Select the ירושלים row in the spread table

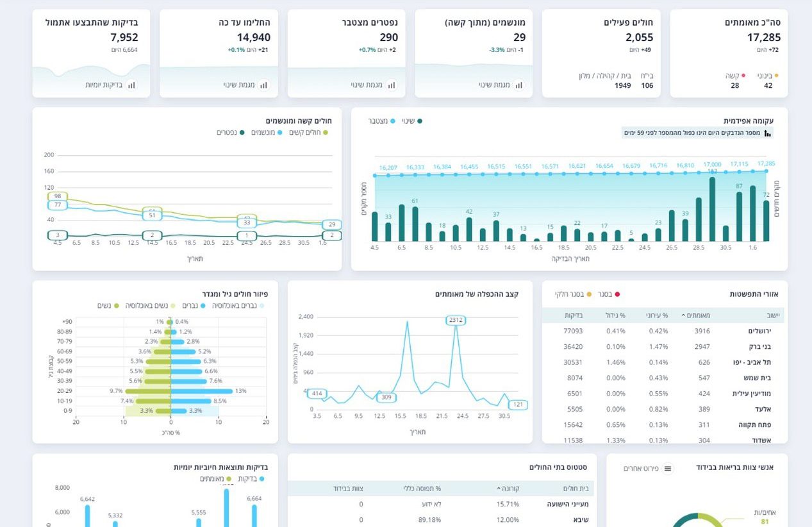pos(663,331)
